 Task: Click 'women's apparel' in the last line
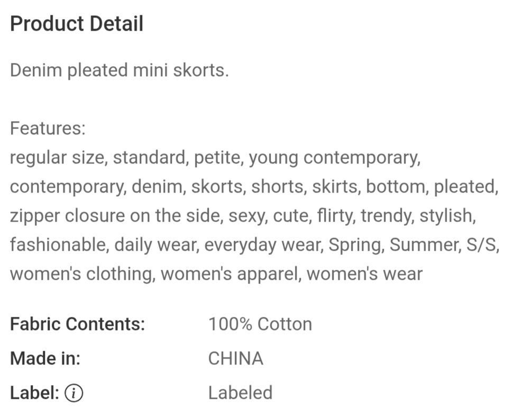(229, 274)
